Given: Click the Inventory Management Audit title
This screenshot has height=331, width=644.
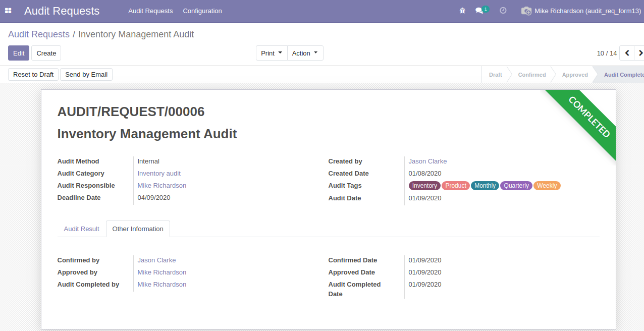Looking at the screenshot, I should point(147,134).
